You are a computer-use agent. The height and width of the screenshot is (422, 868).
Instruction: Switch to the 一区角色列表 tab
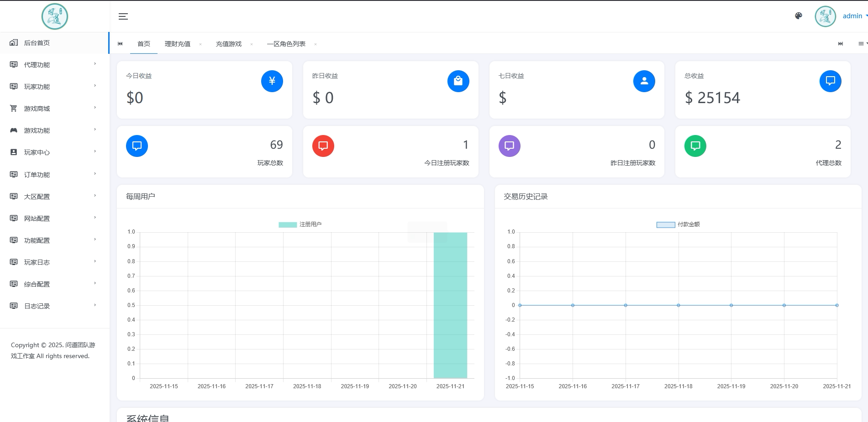click(x=286, y=44)
